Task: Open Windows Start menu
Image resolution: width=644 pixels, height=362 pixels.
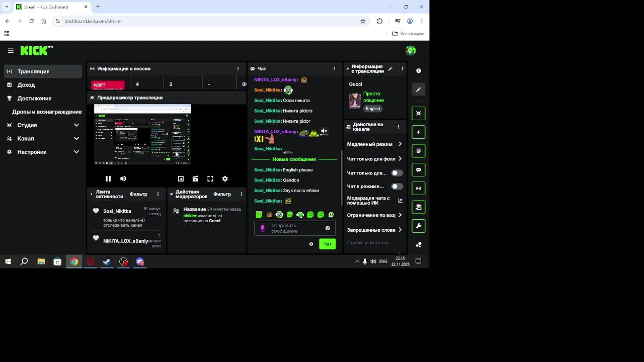Action: [x=8, y=261]
